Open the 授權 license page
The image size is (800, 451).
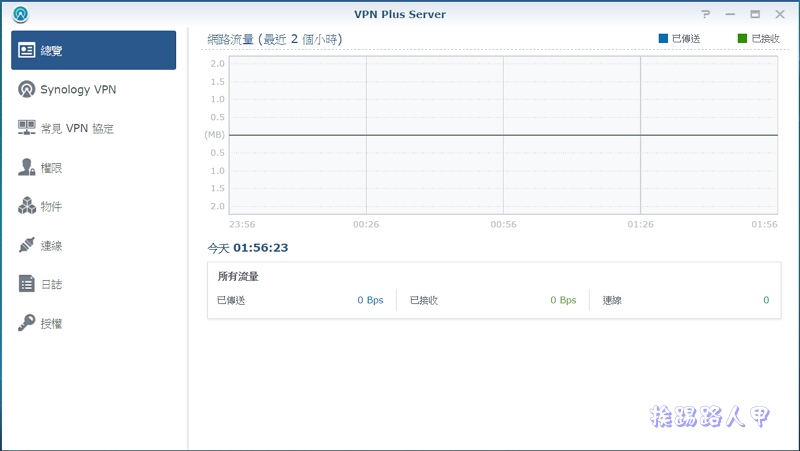pos(93,323)
